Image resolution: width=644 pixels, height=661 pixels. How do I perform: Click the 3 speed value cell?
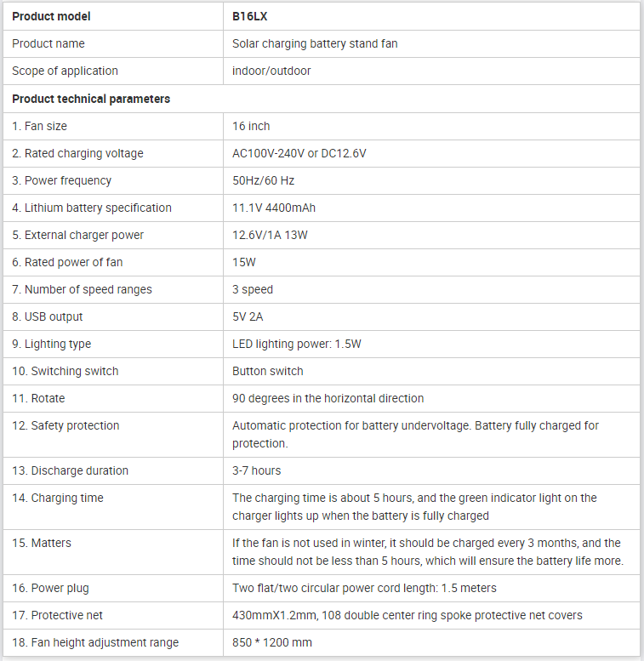(431, 289)
